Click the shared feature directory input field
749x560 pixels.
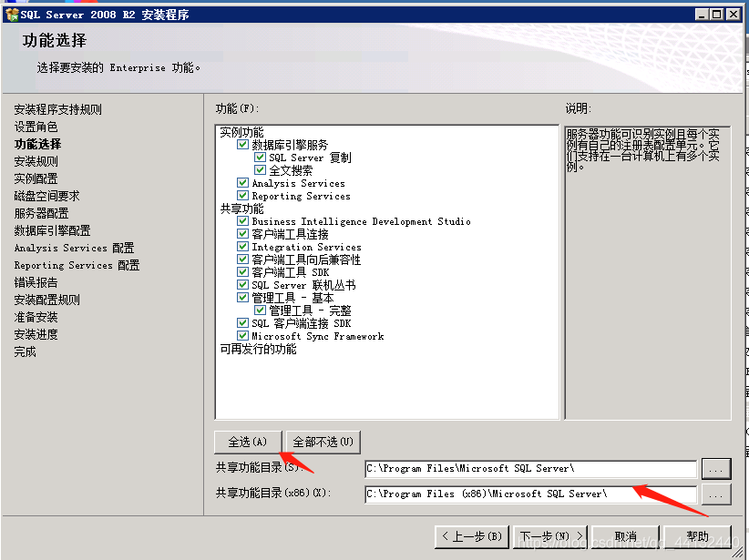point(530,469)
